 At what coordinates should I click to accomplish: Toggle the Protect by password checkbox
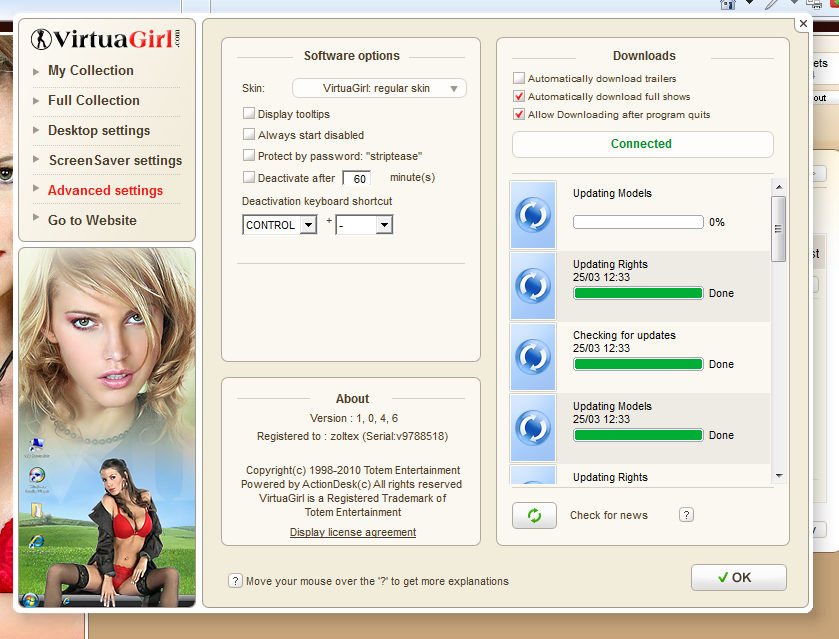(249, 156)
